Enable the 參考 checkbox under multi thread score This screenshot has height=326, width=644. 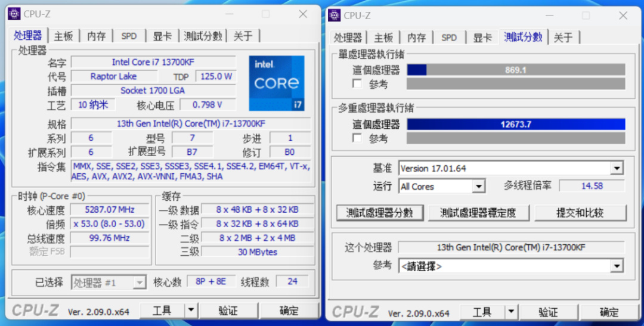pos(357,138)
